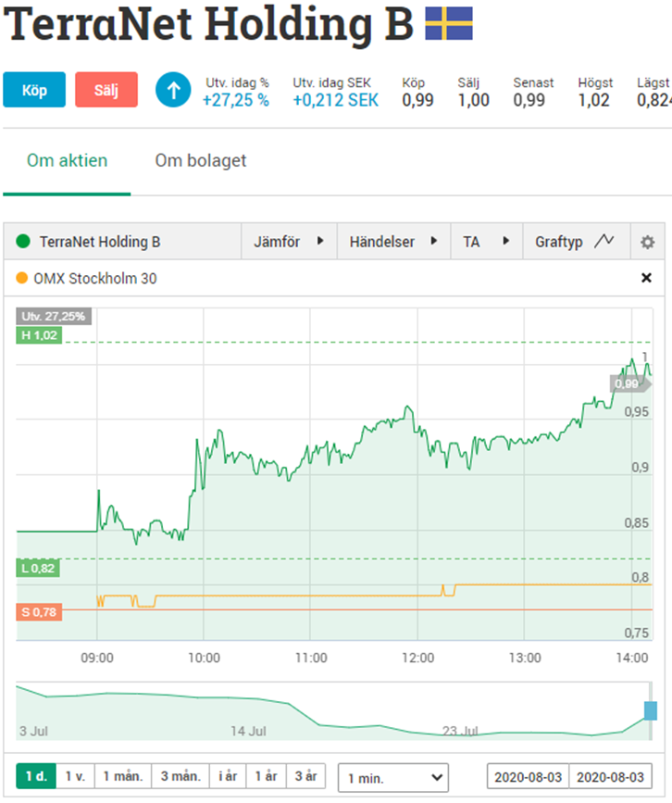Screen dimensions: 672x803
Task: Click the orange OMX Stockholm 30 legend dot
Action: [22, 278]
